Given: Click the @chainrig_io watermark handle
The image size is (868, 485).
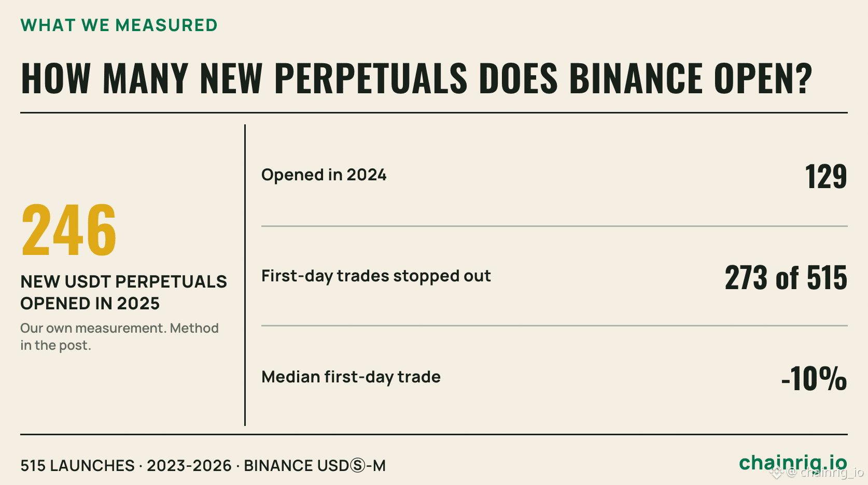Looking at the screenshot, I should coord(825,472).
